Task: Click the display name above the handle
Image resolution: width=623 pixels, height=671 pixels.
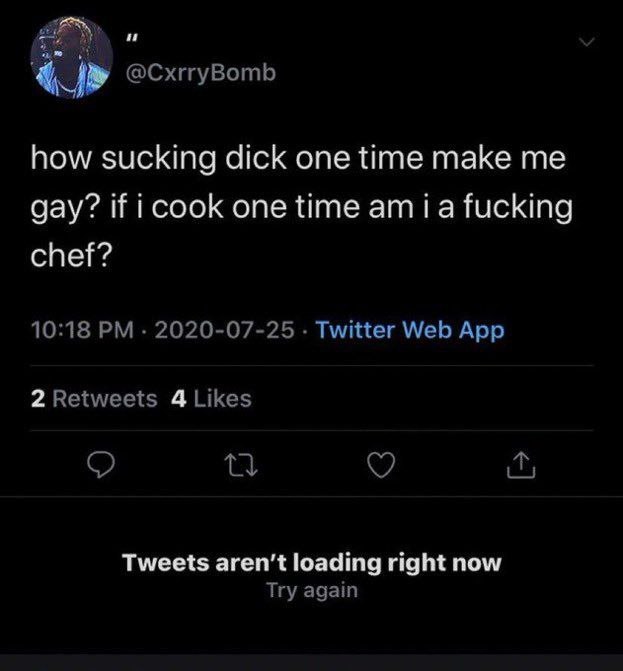Action: 130,41
